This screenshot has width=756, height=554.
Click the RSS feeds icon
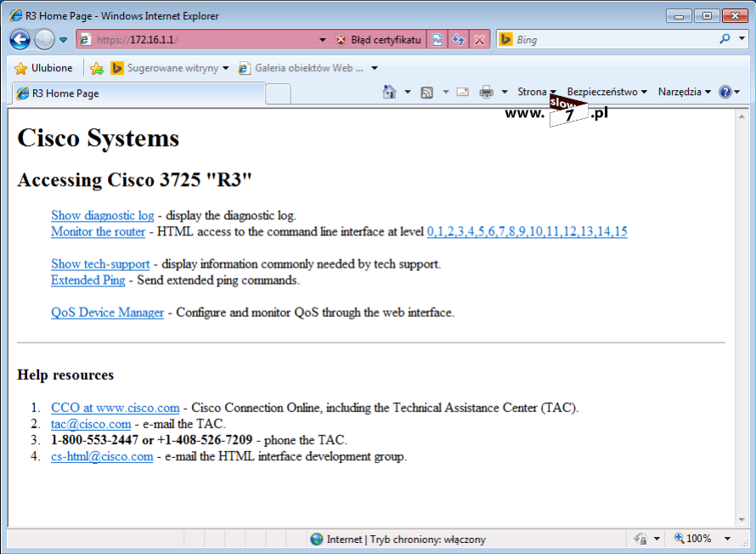coord(426,92)
